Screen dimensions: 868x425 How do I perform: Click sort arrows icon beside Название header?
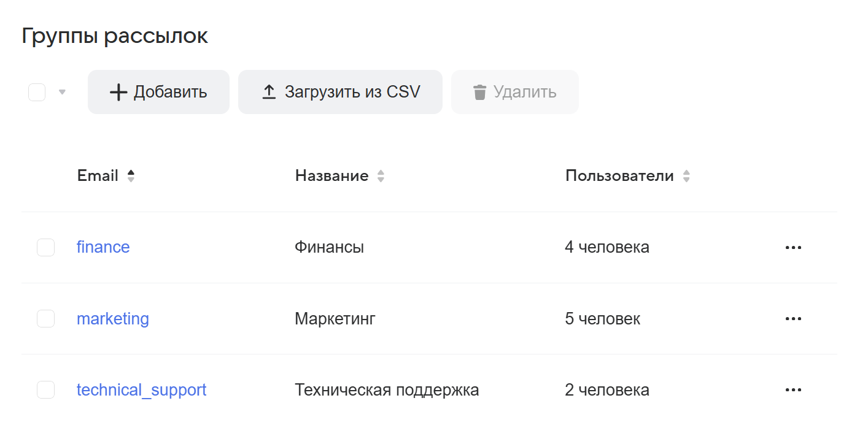pos(381,176)
